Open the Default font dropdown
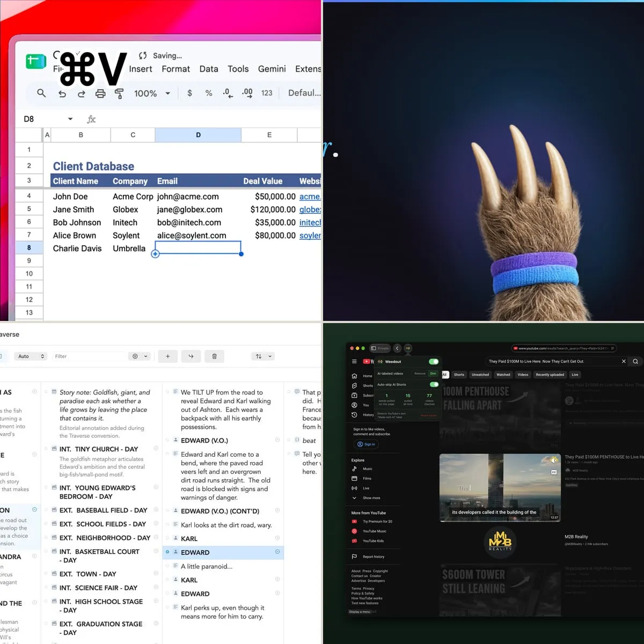Viewport: 644px width, 644px height. (x=304, y=93)
